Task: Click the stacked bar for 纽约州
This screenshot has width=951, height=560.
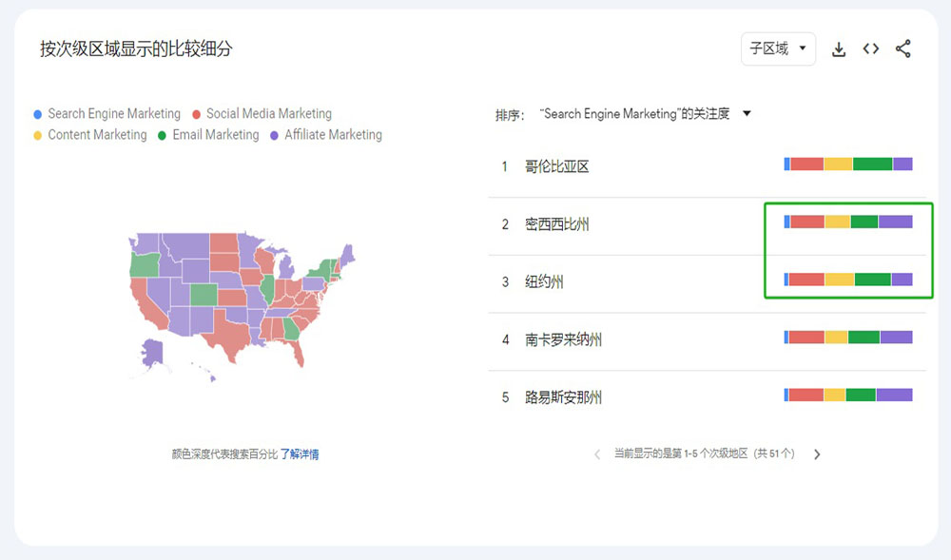Action: point(848,280)
